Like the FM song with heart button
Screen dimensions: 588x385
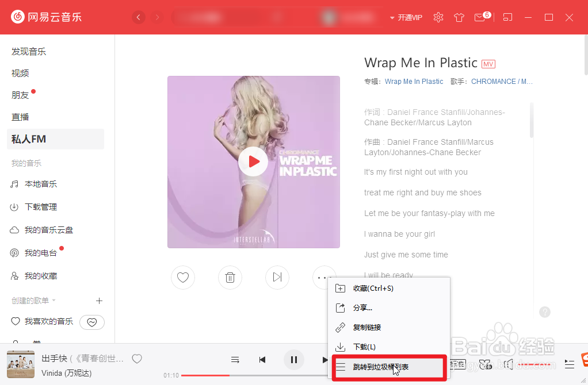183,278
